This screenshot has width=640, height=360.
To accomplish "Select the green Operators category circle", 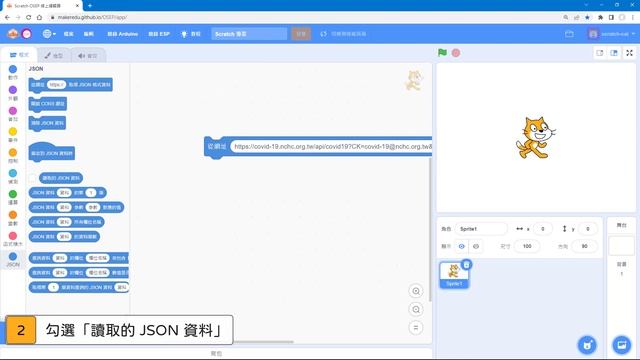I will coord(13,194).
